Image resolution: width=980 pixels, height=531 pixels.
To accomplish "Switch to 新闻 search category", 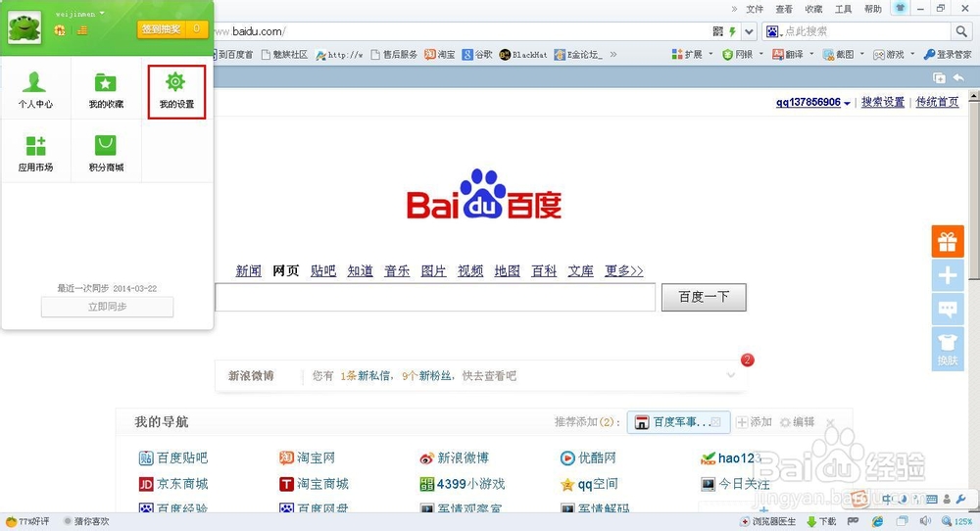I will pos(248,271).
